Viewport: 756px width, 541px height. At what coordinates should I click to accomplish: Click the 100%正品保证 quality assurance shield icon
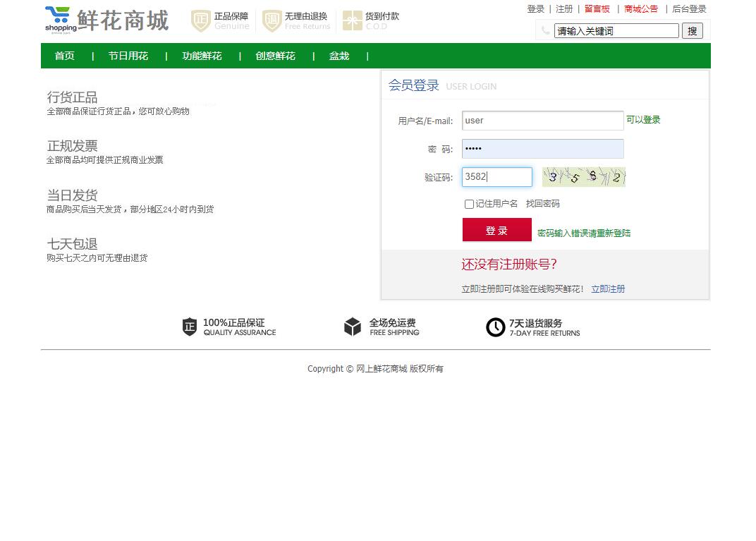coord(189,327)
